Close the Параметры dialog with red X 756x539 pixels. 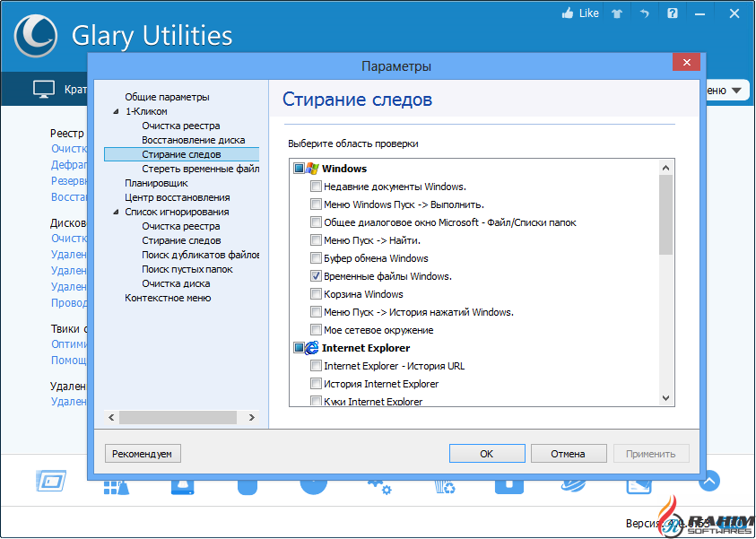688,62
